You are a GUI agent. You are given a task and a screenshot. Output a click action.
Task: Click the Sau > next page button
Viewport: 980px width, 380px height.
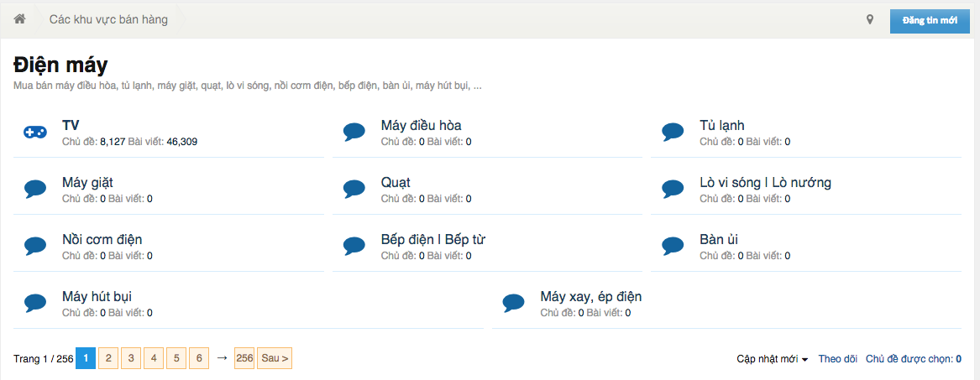(275, 358)
